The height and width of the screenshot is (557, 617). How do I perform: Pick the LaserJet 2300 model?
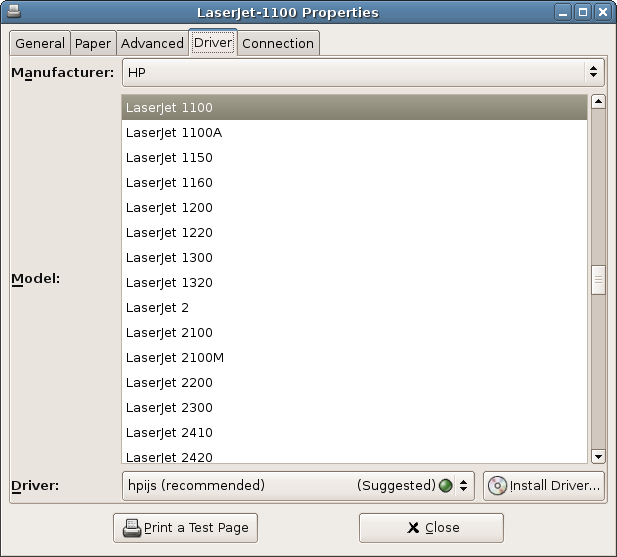354,407
